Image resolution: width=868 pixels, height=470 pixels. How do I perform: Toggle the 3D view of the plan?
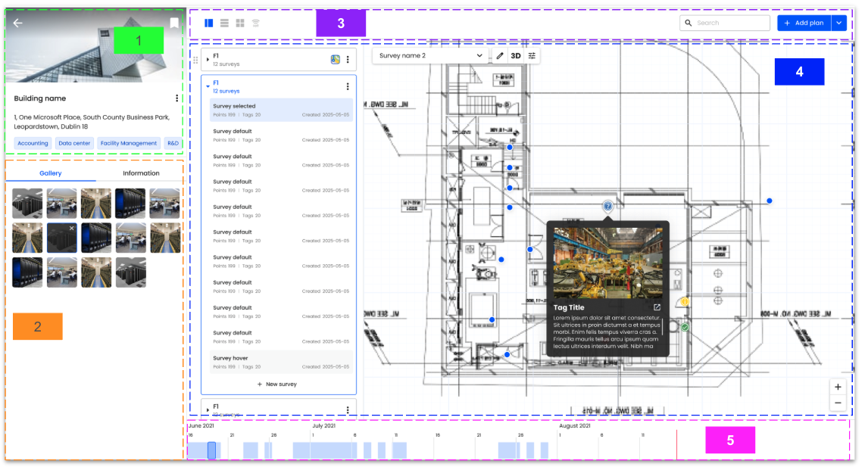coord(516,56)
